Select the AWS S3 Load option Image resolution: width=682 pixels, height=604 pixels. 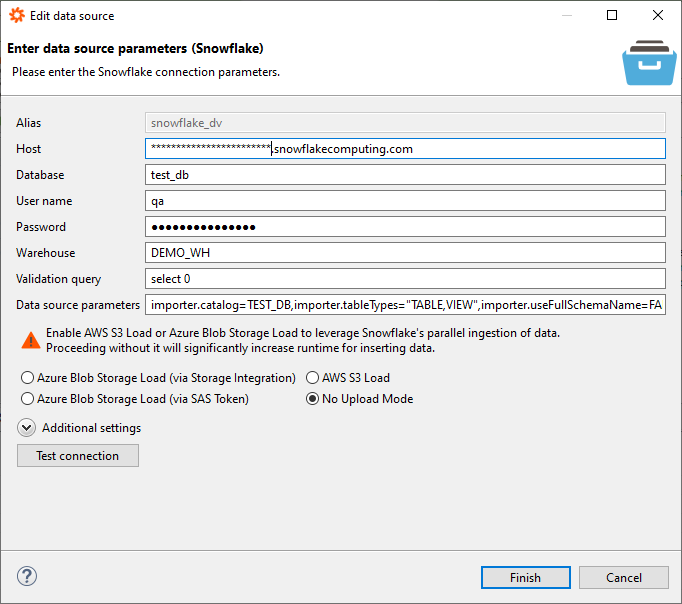312,378
